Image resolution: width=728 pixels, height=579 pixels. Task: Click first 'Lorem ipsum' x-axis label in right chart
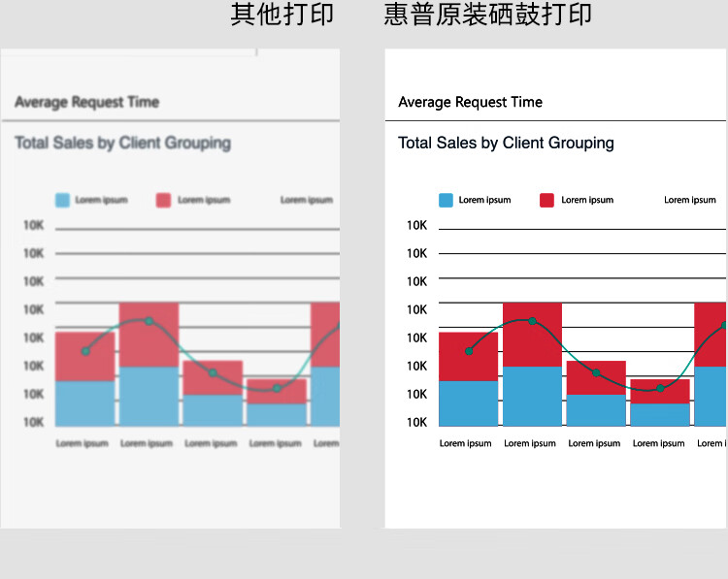[466, 443]
